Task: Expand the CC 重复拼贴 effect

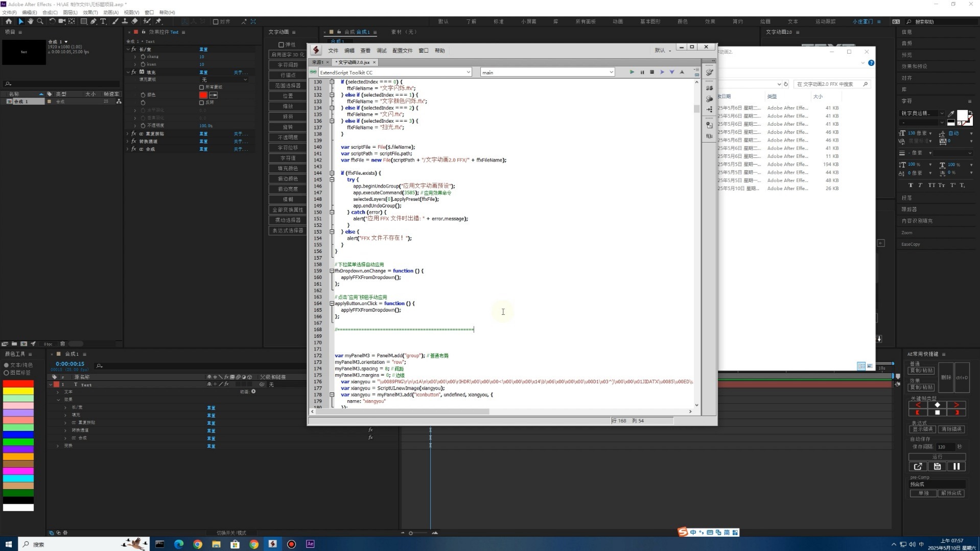Action: pyautogui.click(x=128, y=134)
